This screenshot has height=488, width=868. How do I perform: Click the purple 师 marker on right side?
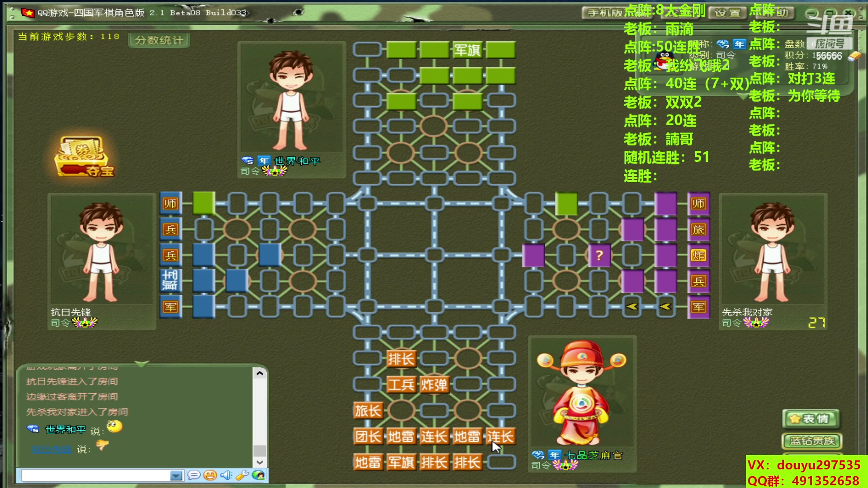click(x=698, y=203)
